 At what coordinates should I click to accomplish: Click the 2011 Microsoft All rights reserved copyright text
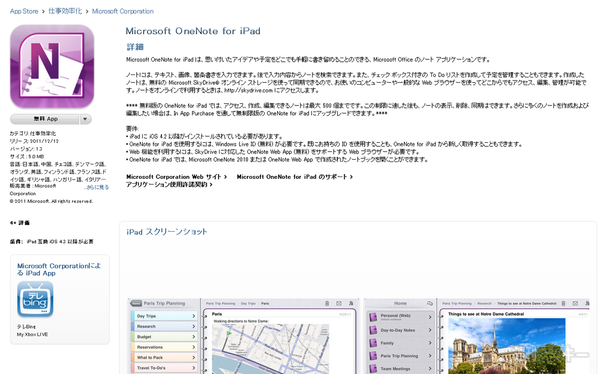pyautogui.click(x=51, y=201)
